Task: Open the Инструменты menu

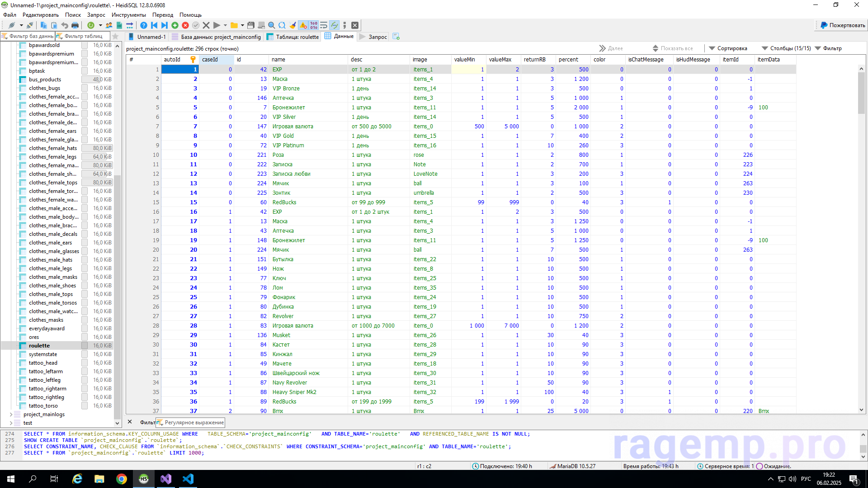Action: 128,15
